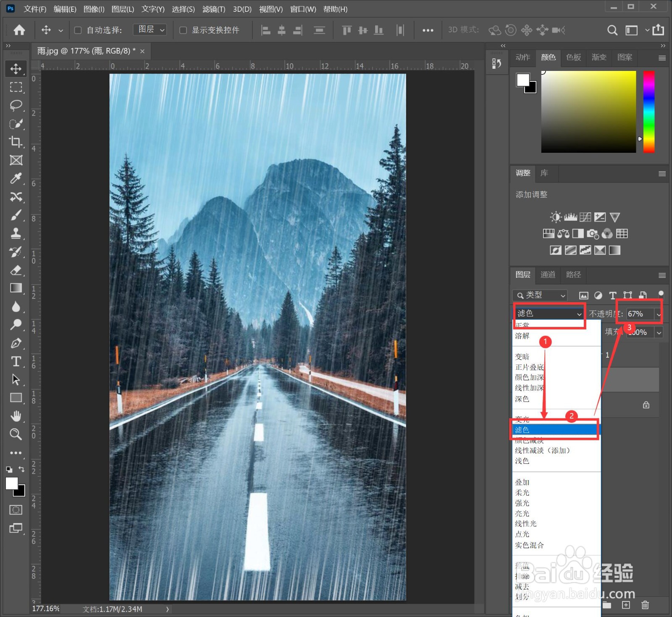Select the Rectangular Marquee tool

click(16, 87)
